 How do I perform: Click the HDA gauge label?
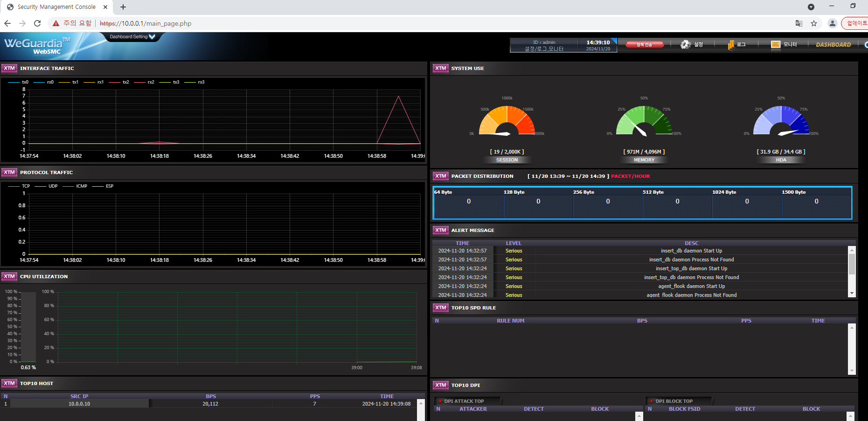click(x=781, y=160)
